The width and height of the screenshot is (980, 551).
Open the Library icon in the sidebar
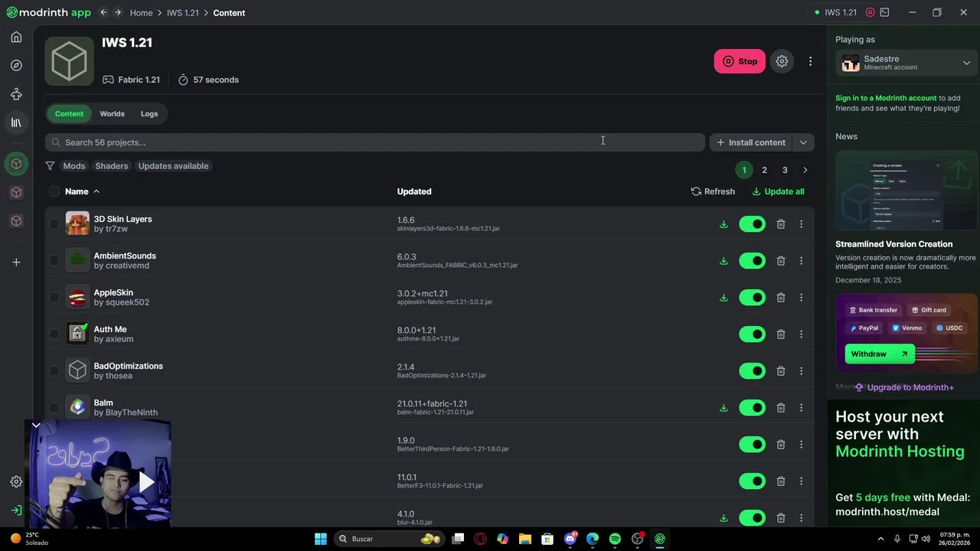[x=16, y=122]
